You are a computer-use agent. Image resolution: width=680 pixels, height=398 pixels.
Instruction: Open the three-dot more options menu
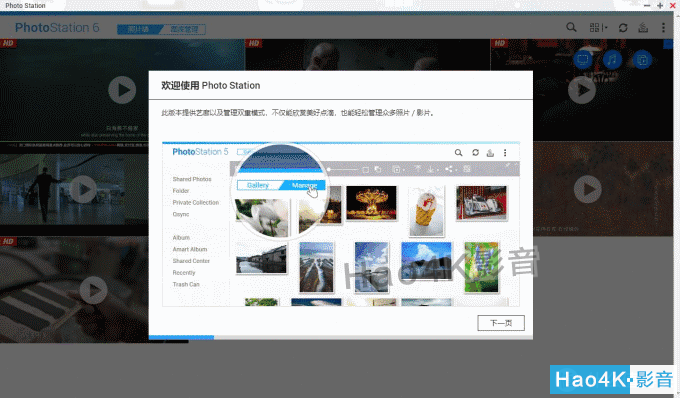(x=663, y=28)
